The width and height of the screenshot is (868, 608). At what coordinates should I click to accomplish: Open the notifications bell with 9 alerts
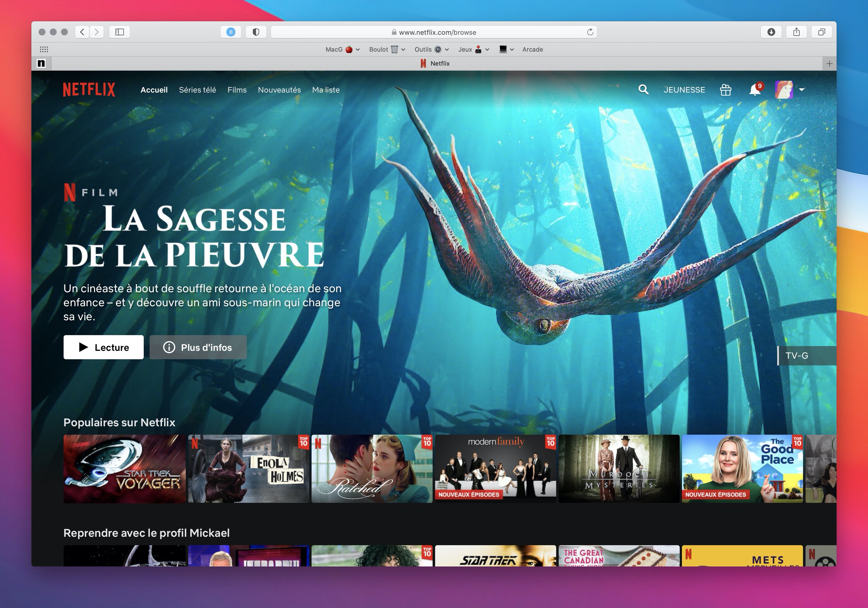(755, 90)
